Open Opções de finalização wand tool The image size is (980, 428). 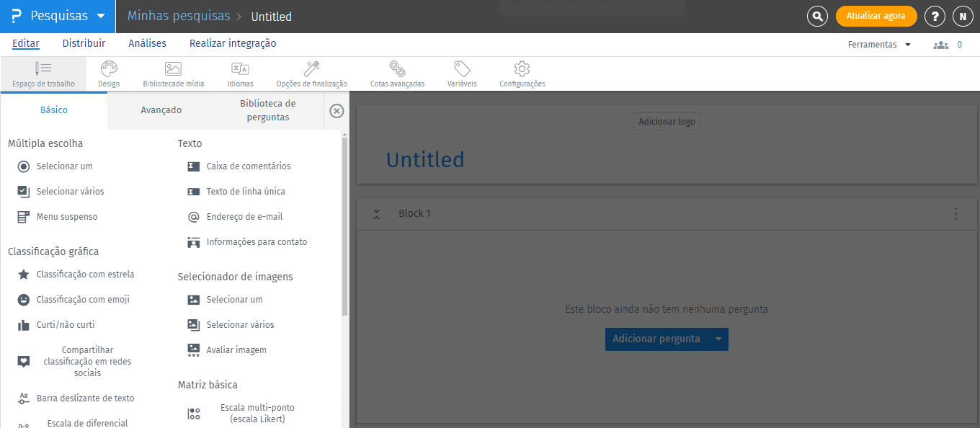point(311,74)
